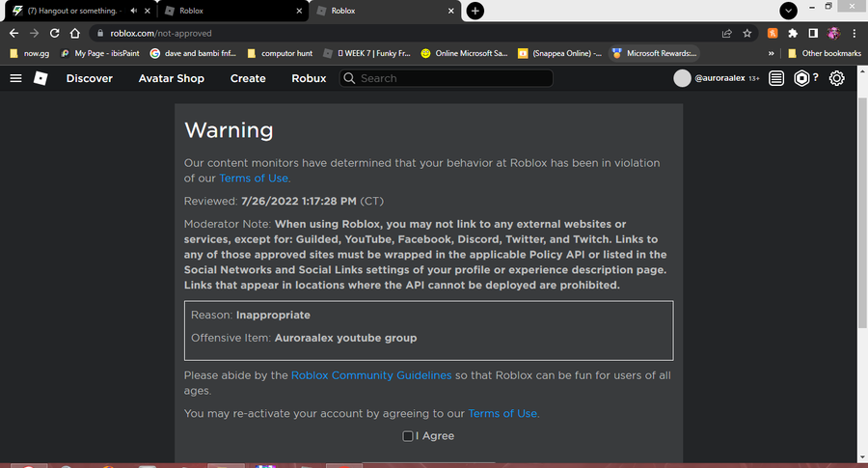Open the orange extension icon
This screenshot has height=468, width=868.
(773, 33)
